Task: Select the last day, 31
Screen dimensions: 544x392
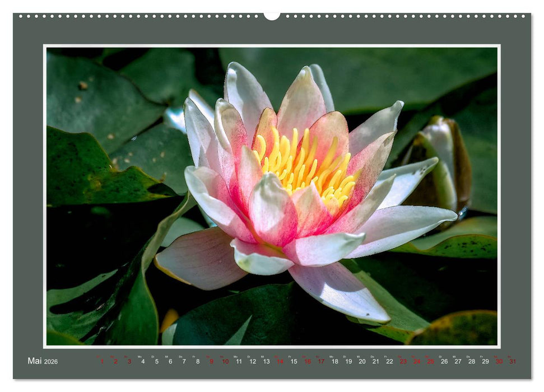Action: click(513, 362)
